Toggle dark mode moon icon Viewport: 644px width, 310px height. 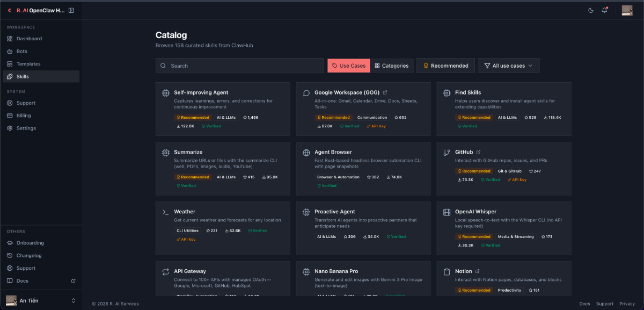click(x=591, y=10)
